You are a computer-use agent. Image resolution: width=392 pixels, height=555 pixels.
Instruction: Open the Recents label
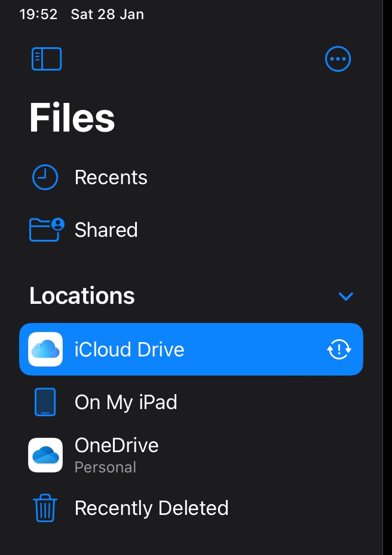click(111, 177)
